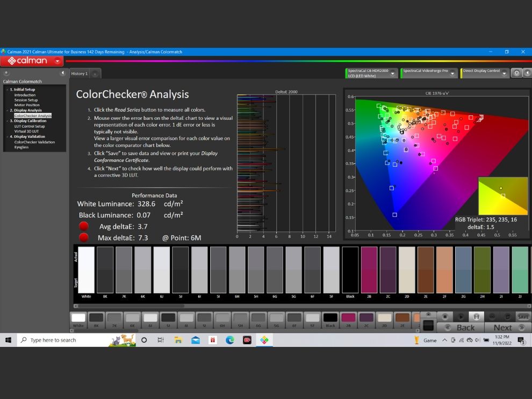Viewport: 532px width, 399px height.
Task: Open Meter Position workflow page
Action: coord(27,105)
